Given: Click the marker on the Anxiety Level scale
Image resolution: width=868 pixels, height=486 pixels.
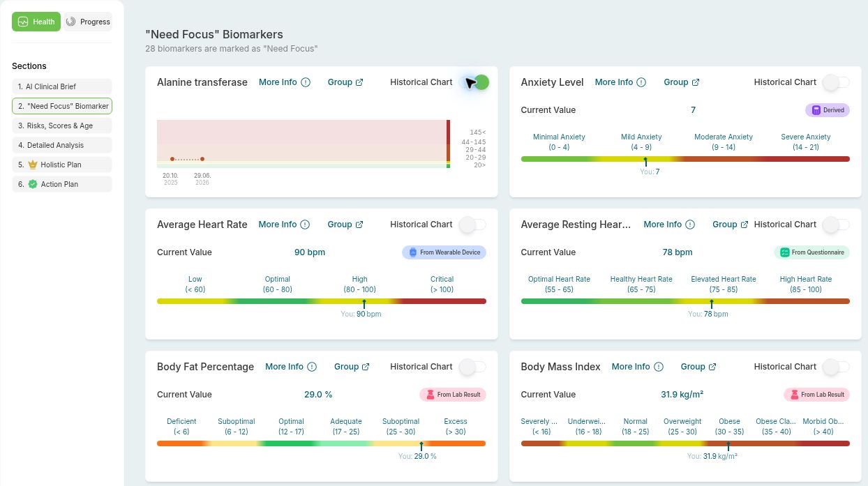Looking at the screenshot, I should pos(645,161).
